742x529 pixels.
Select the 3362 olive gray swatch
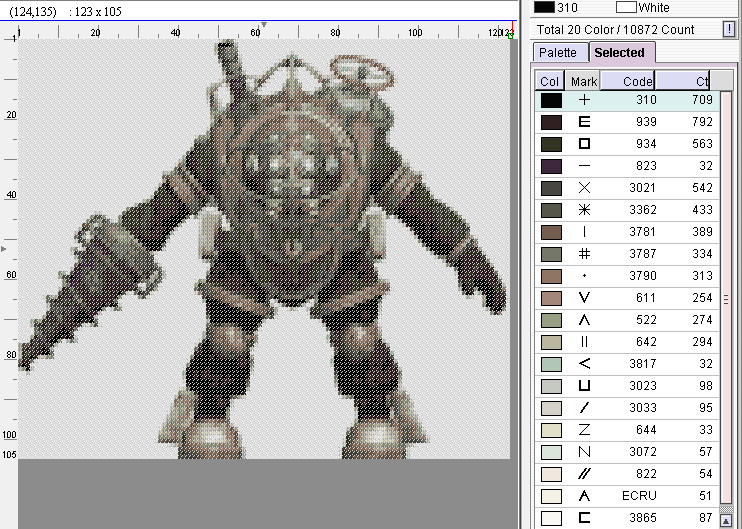point(551,210)
